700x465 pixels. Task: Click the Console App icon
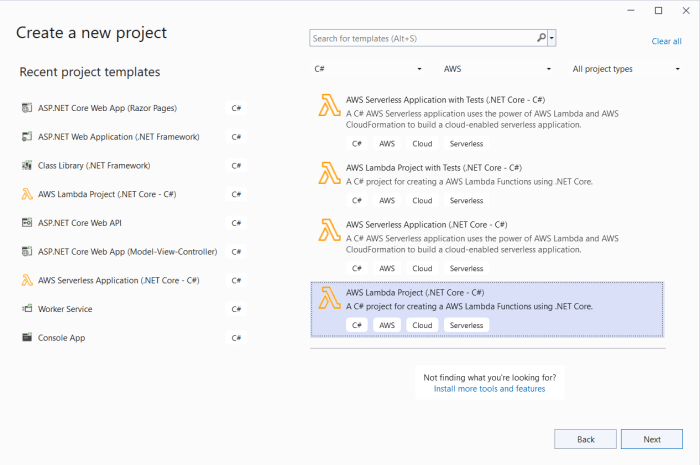click(x=27, y=337)
